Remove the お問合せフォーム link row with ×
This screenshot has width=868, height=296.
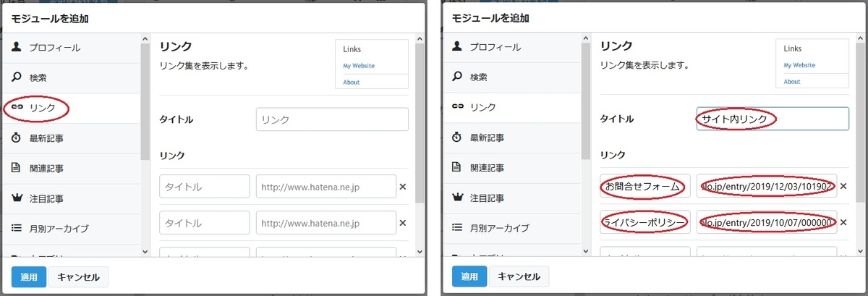(x=843, y=186)
